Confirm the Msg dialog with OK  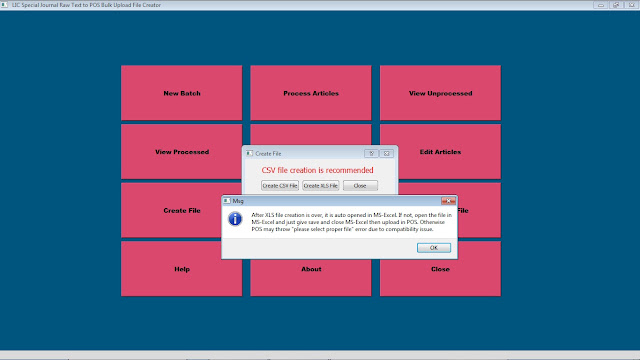pyautogui.click(x=433, y=248)
